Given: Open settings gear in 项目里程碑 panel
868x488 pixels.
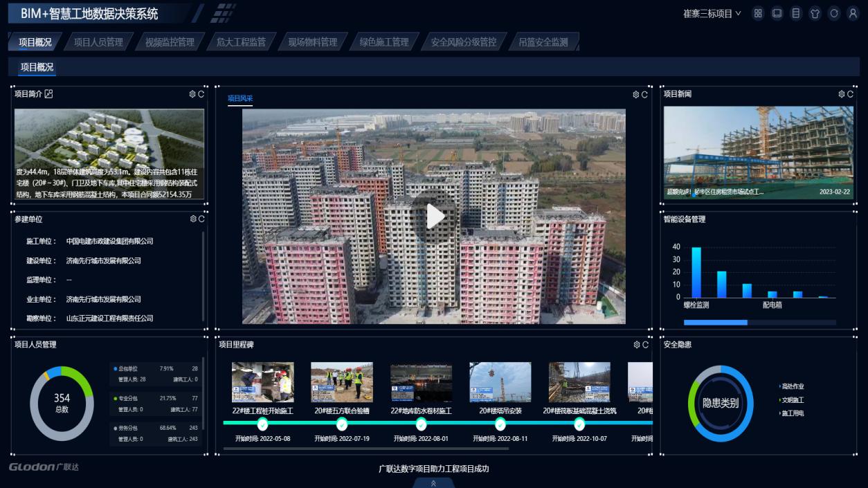Looking at the screenshot, I should 636,345.
